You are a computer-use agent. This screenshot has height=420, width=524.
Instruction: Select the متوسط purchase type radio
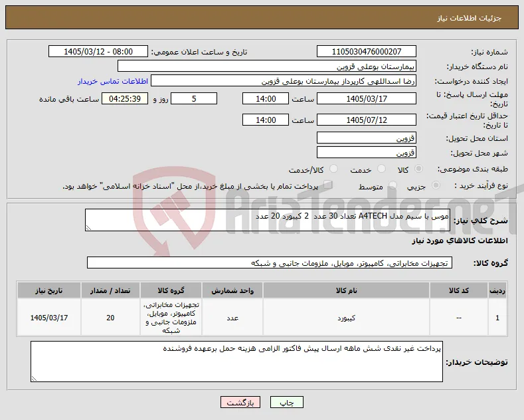393,185
